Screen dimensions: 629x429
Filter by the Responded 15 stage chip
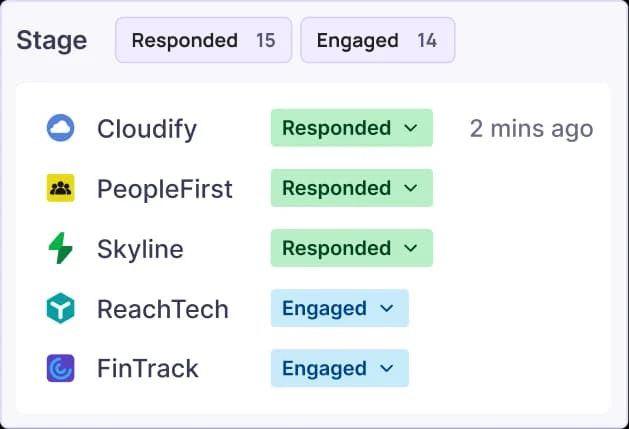203,41
